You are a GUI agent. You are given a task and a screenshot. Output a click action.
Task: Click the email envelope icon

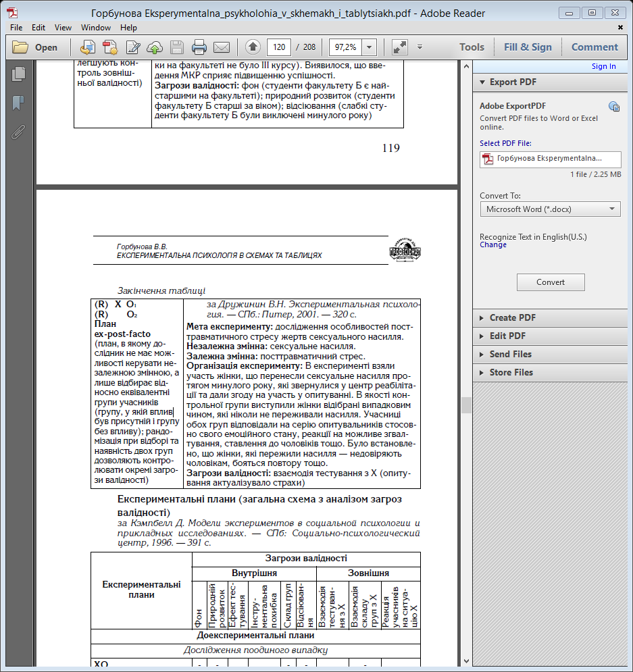pyautogui.click(x=221, y=47)
